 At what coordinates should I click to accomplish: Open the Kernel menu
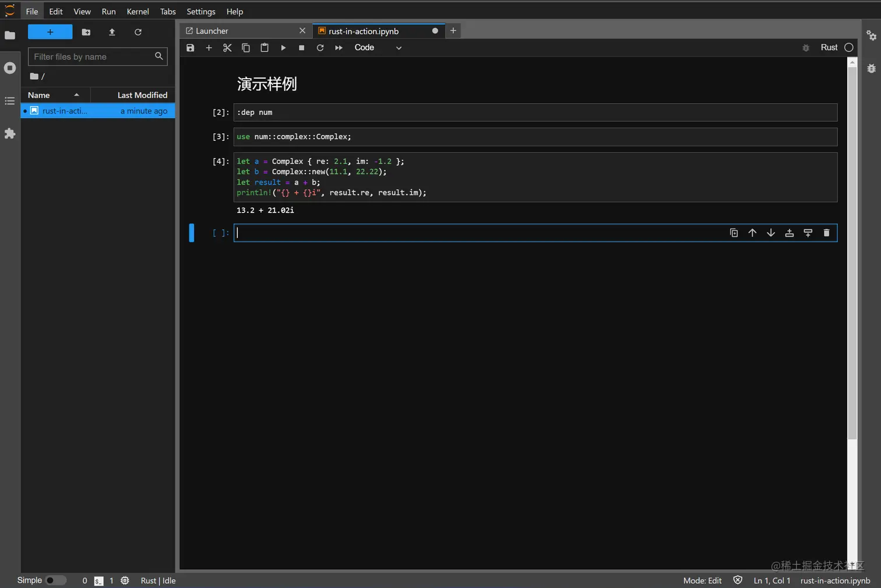tap(138, 12)
